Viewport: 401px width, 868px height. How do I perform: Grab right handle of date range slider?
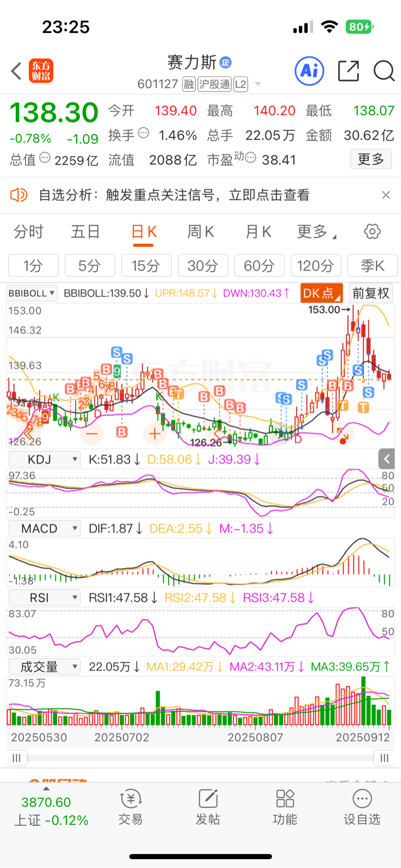384,758
